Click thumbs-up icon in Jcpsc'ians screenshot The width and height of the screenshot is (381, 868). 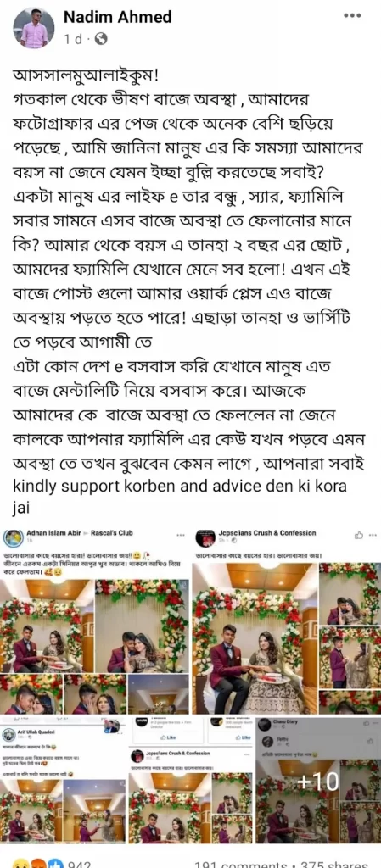359,536
